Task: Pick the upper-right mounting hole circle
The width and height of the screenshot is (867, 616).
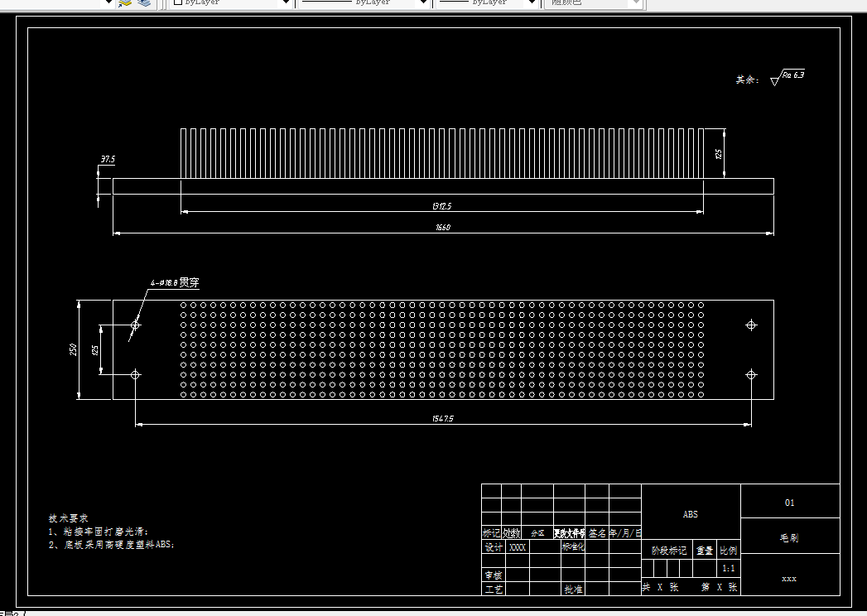Action: 751,325
